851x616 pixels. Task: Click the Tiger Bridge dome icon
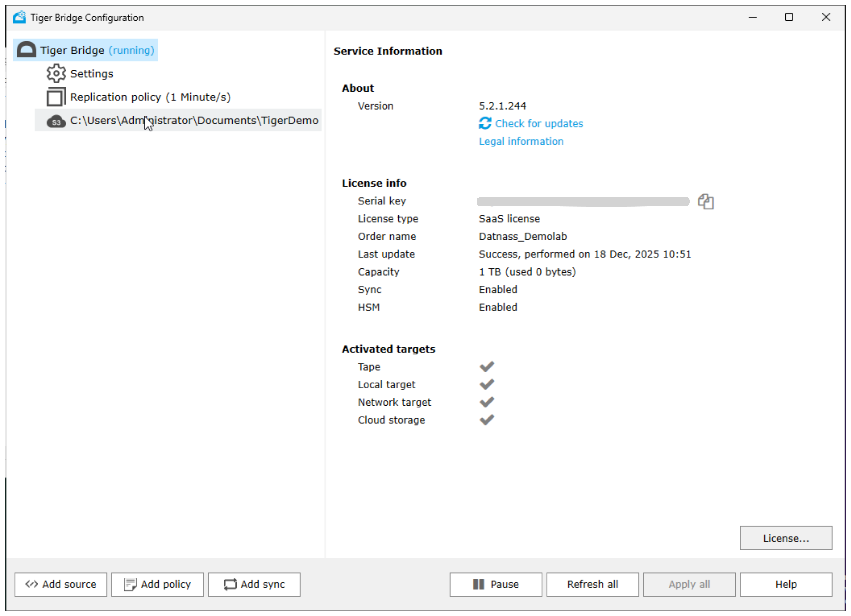pos(27,50)
